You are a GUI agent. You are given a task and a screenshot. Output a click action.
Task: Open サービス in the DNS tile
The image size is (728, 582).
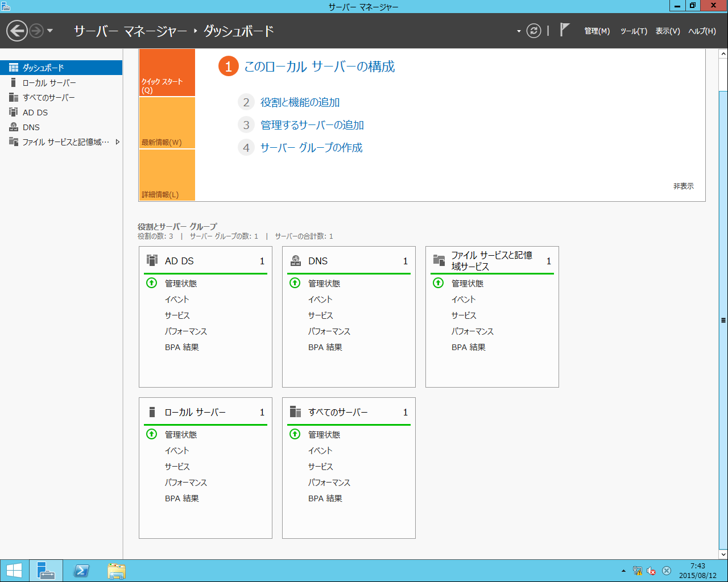[321, 315]
